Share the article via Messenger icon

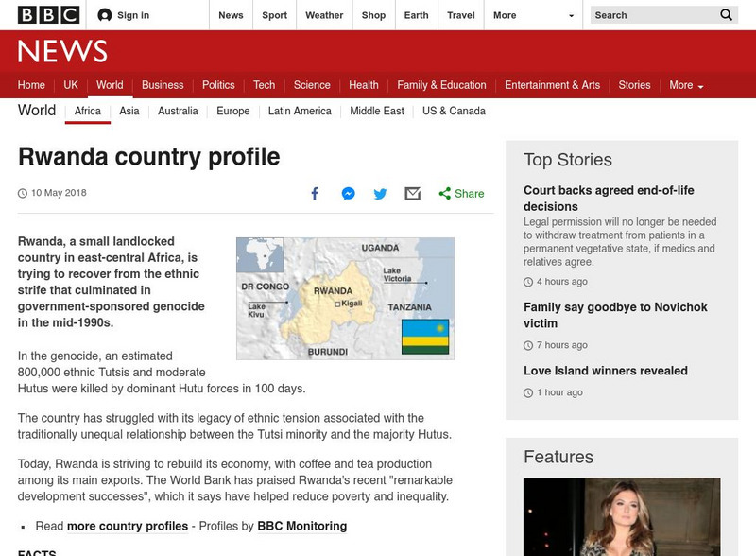348,193
